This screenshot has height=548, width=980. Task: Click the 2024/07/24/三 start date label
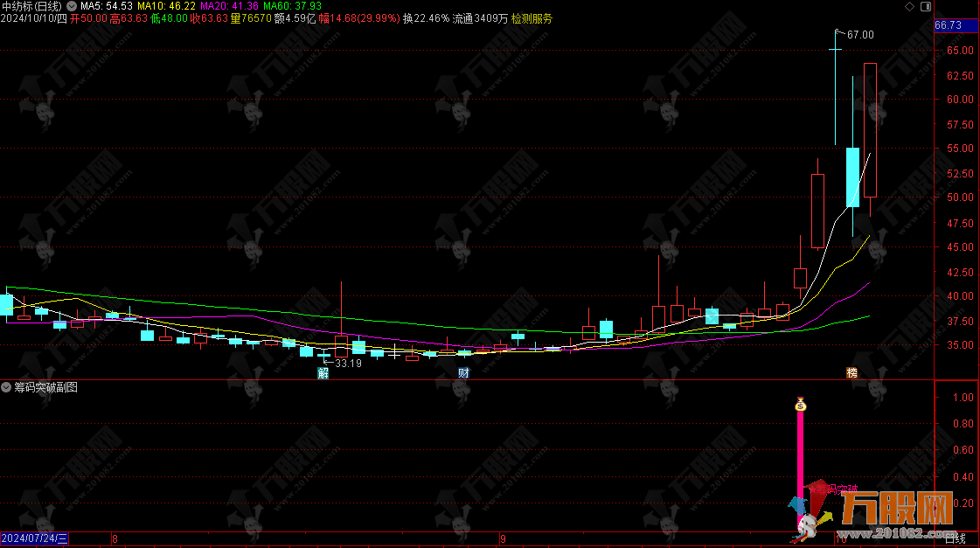34,538
